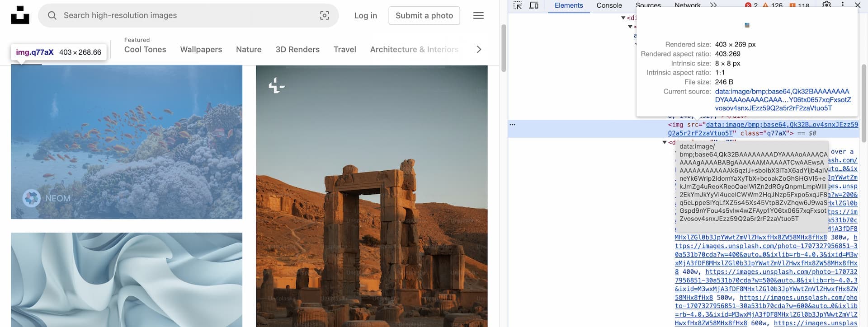Open the Wallpapers category
The width and height of the screenshot is (868, 327).
click(201, 50)
